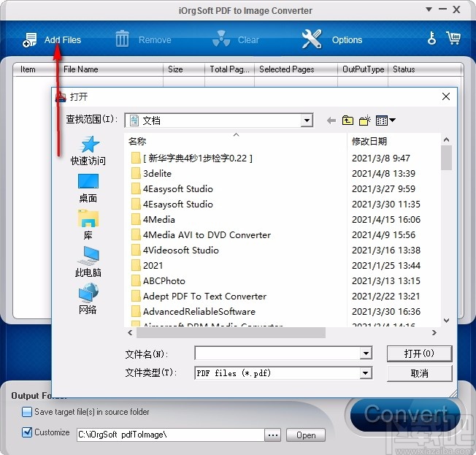Click the output path C:\iOrgSoft_pdfToImage\ field
This screenshot has width=476, height=455.
tap(170, 435)
